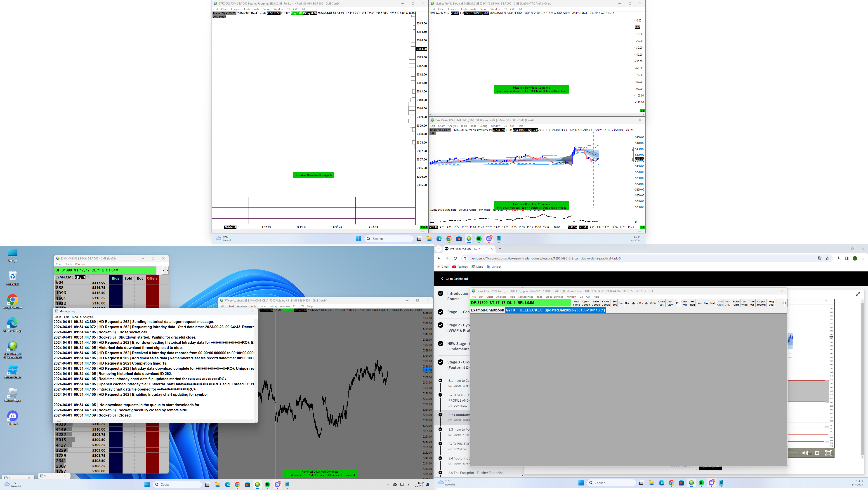
Task: Click the YouTube bookmark
Action: point(460,266)
